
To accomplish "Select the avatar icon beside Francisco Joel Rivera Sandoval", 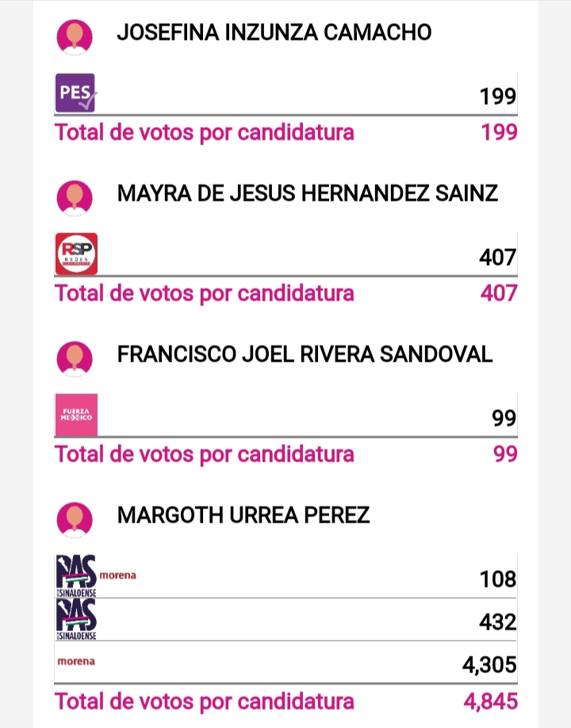I will (75, 358).
